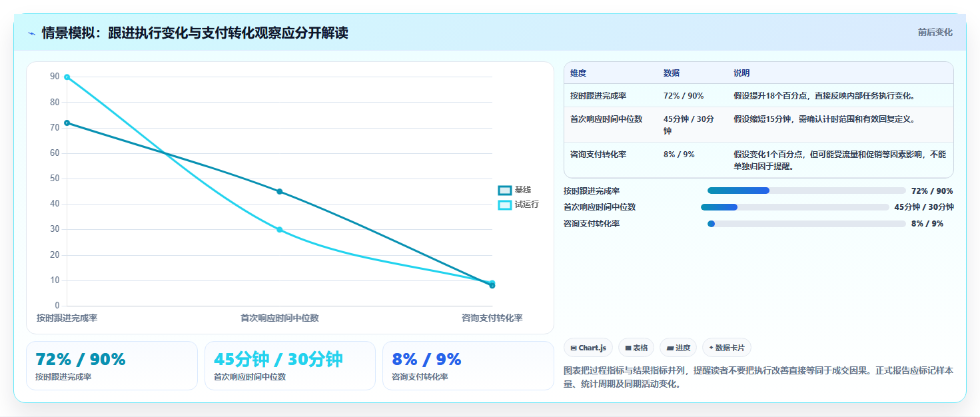
Task: Click the 说明 column header
Action: [x=741, y=73]
